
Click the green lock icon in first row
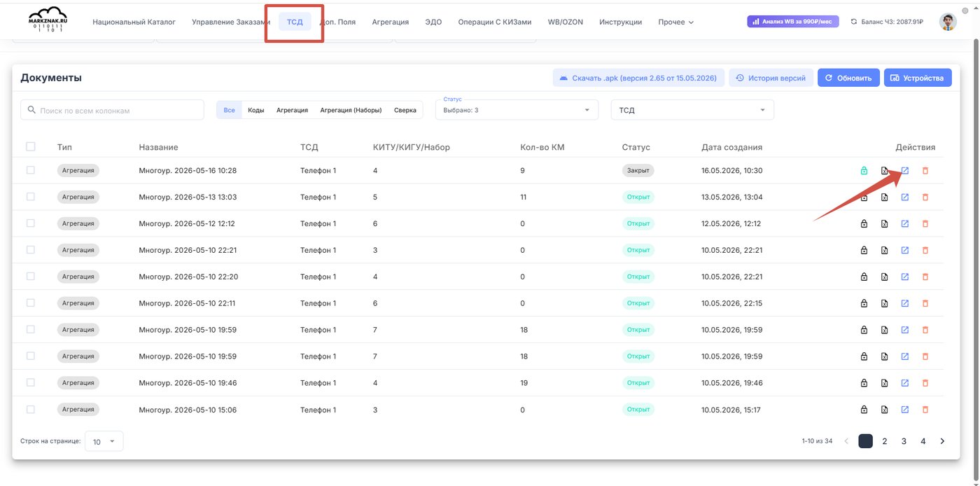(864, 171)
